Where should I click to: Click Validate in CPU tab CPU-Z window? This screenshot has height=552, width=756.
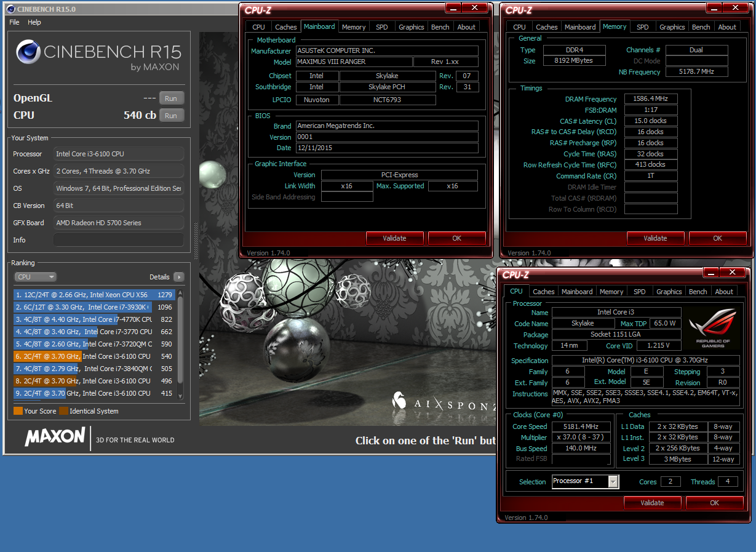pyautogui.click(x=653, y=503)
